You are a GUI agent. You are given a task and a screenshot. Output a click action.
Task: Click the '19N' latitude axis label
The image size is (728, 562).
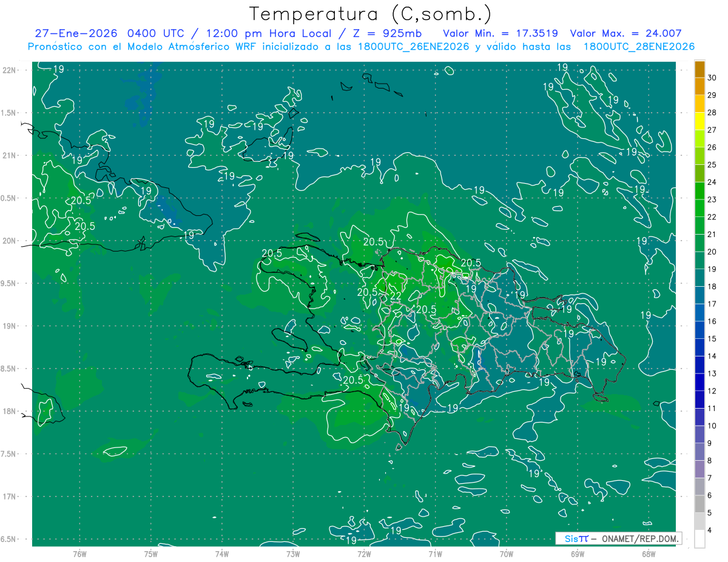click(10, 326)
